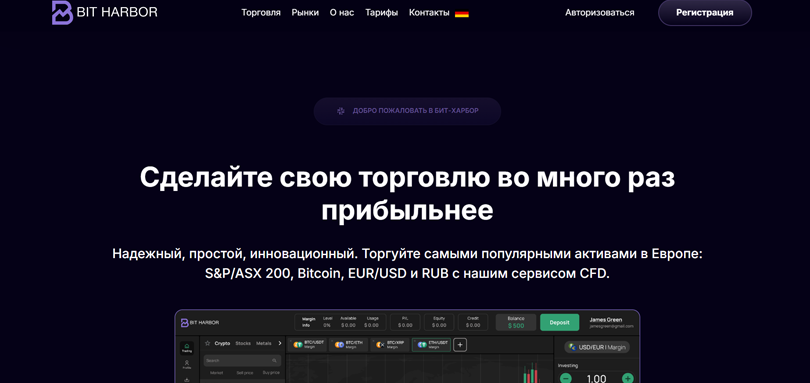Image resolution: width=810 pixels, height=383 pixels.
Task: Open the Торговля menu item
Action: (x=261, y=13)
